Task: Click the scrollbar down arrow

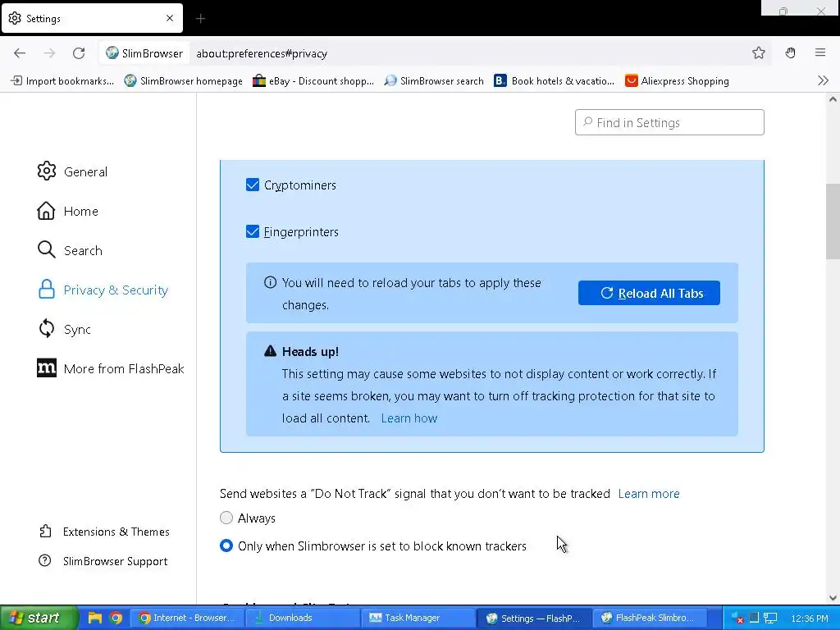Action: [x=833, y=598]
